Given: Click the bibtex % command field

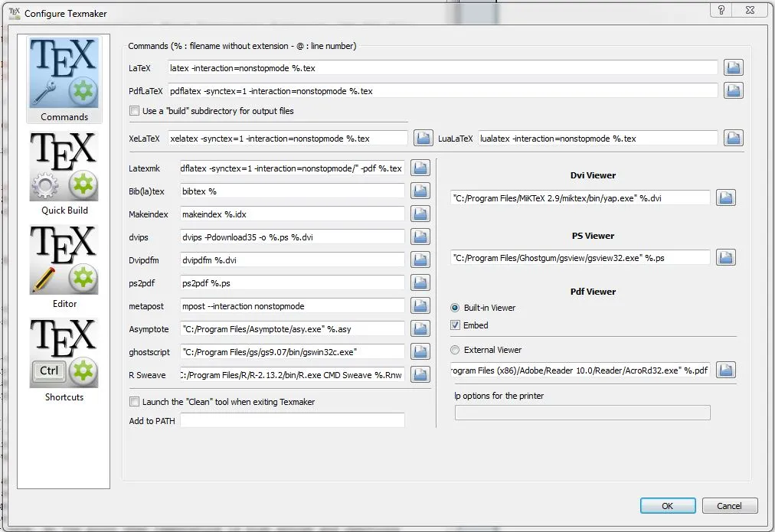Looking at the screenshot, I should pyautogui.click(x=292, y=191).
